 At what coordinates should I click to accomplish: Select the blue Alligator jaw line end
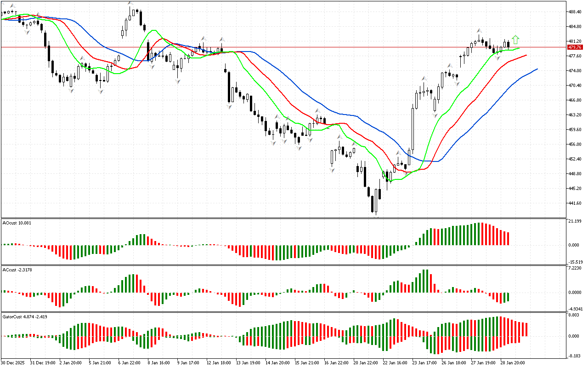pyautogui.click(x=536, y=69)
